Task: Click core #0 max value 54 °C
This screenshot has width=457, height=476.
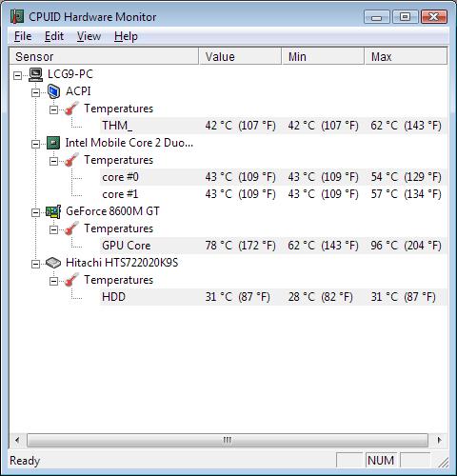Action: pos(407,177)
